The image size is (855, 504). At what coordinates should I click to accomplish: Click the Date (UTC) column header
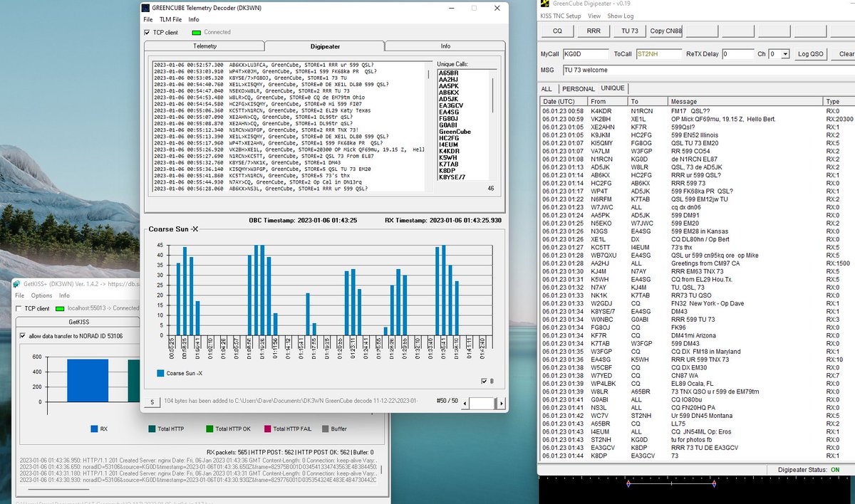(564, 102)
